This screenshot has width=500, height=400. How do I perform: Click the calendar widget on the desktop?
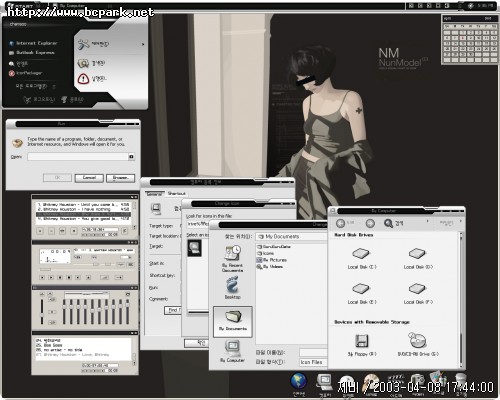tap(469, 39)
